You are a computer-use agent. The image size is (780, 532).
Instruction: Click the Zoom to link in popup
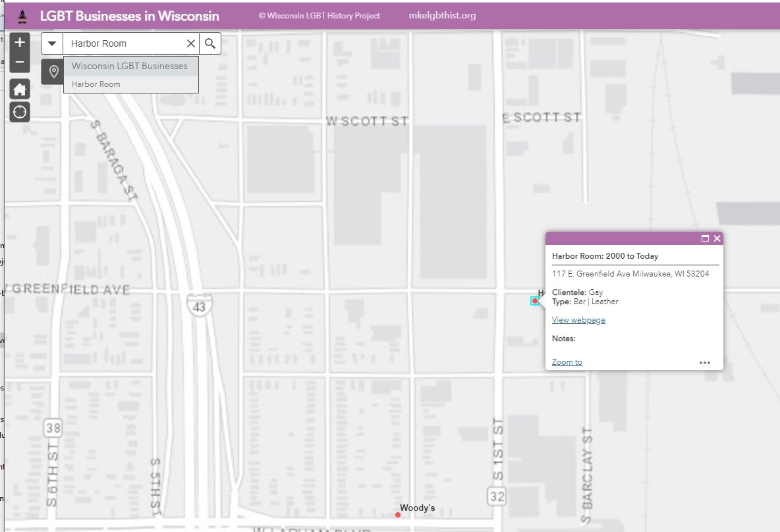(567, 362)
